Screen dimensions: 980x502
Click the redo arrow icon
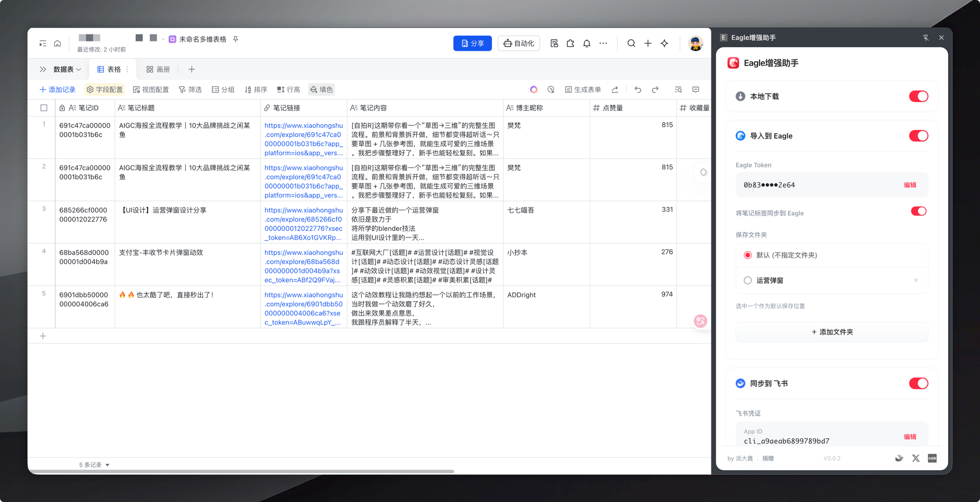tap(655, 90)
